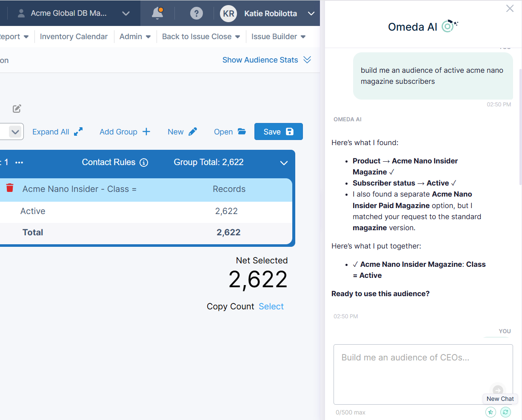The image size is (522, 420).
Task: Click Open to load a query
Action: tap(230, 132)
